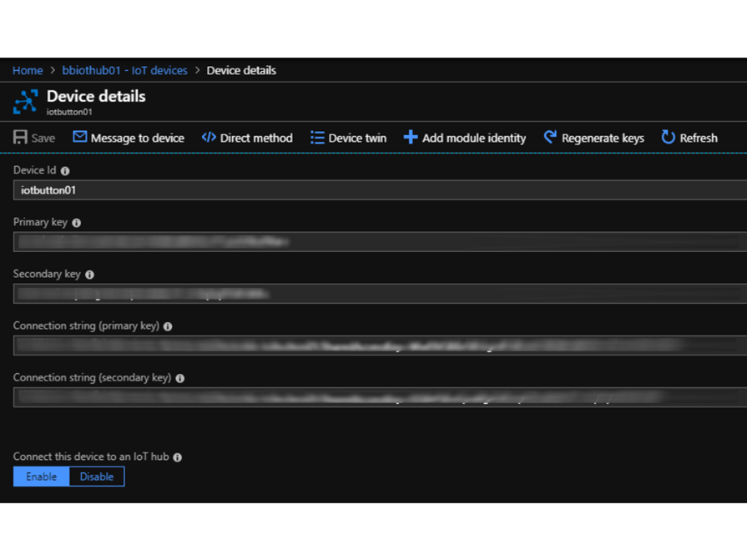
Task: Show info tooltip for Device Id
Action: [x=65, y=170]
